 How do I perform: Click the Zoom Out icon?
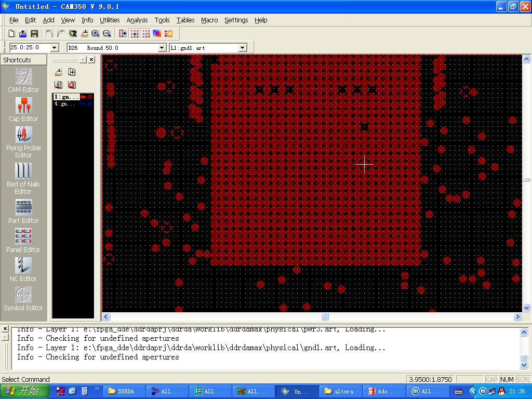tap(107, 33)
